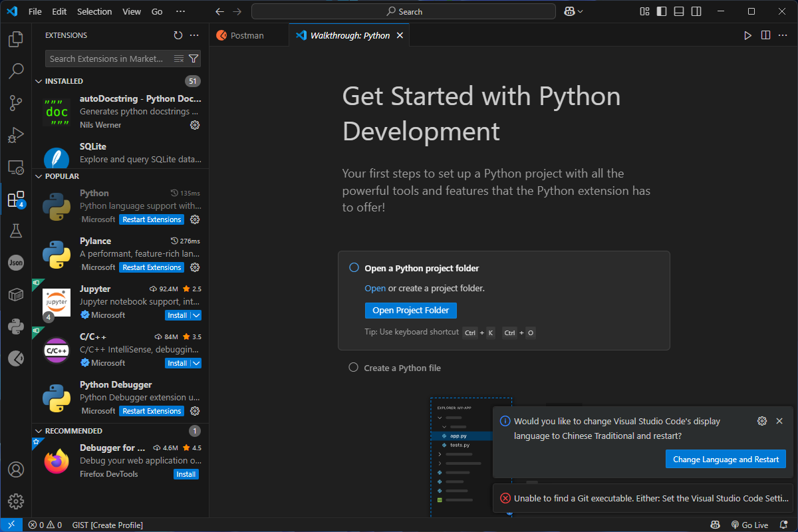Viewport: 798px width, 532px height.
Task: Open the Testing flask view
Action: coord(16,231)
